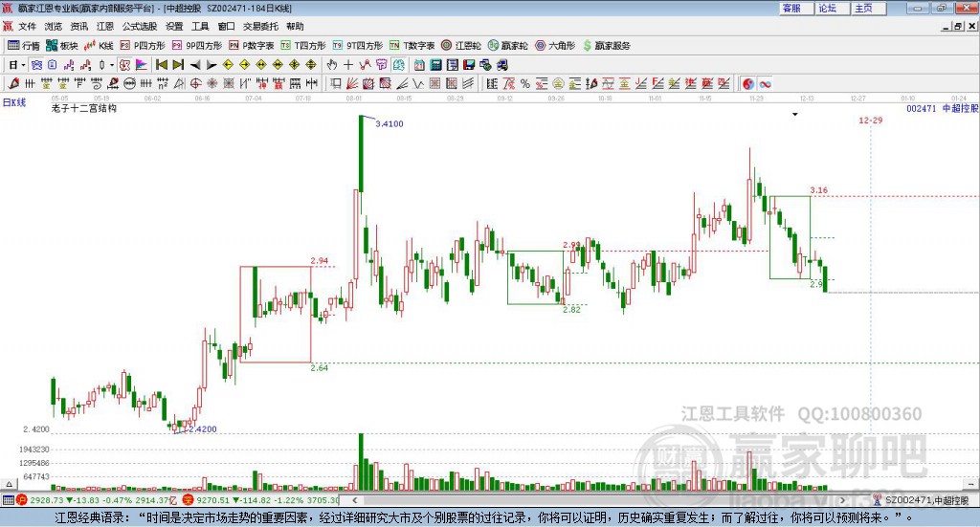Open the 六角形 hexagon tool
980x527 pixels.
point(555,46)
